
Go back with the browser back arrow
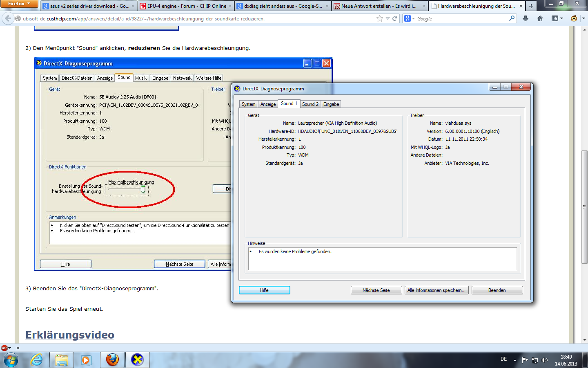[8, 18]
